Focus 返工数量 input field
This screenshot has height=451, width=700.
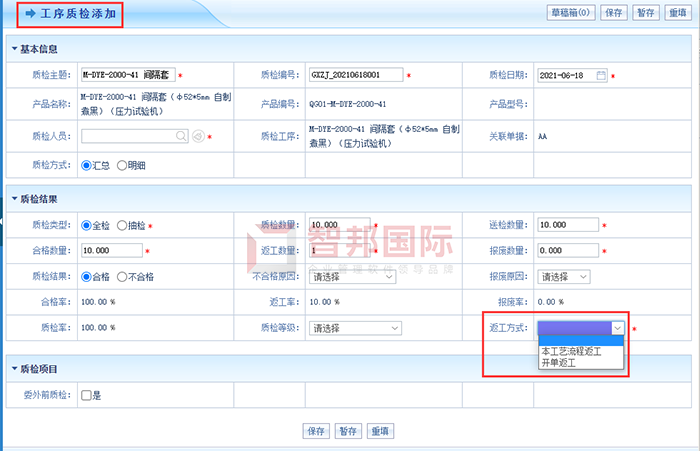coord(340,251)
